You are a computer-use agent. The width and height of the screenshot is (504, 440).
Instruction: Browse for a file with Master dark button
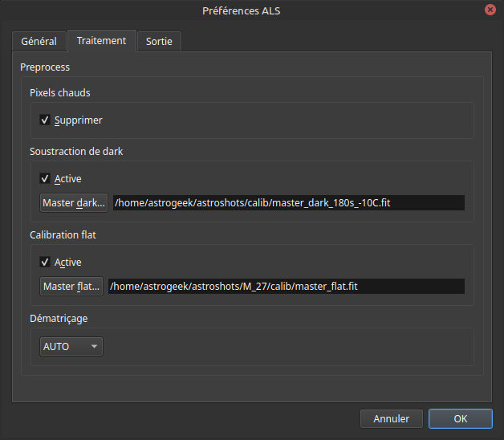click(74, 203)
